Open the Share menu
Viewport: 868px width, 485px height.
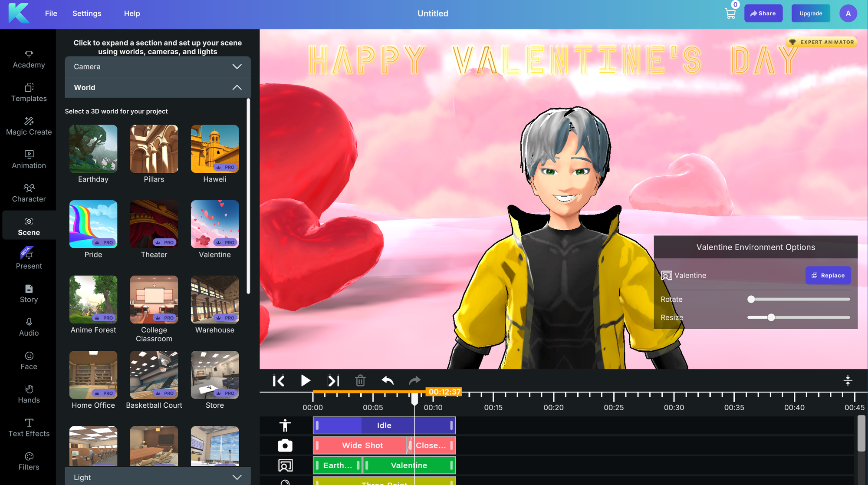coord(764,13)
